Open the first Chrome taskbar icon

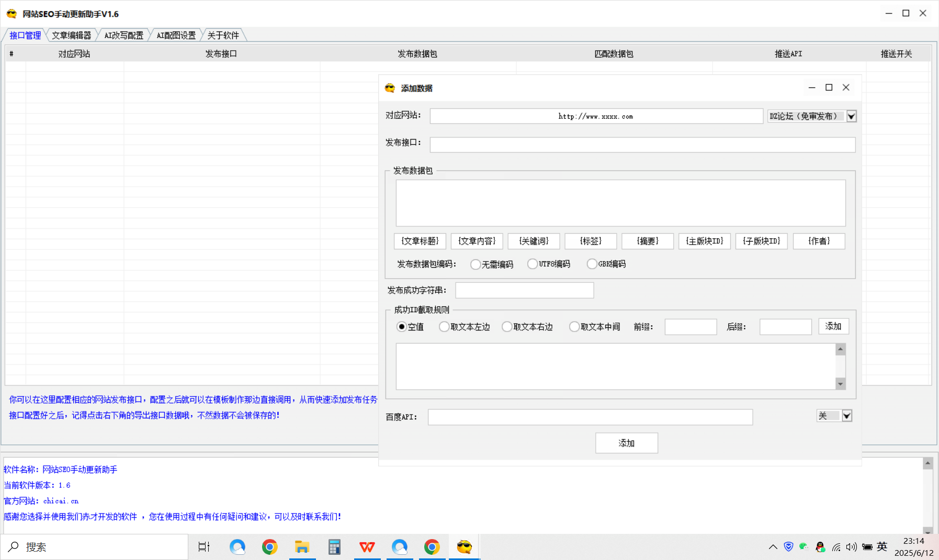(269, 547)
